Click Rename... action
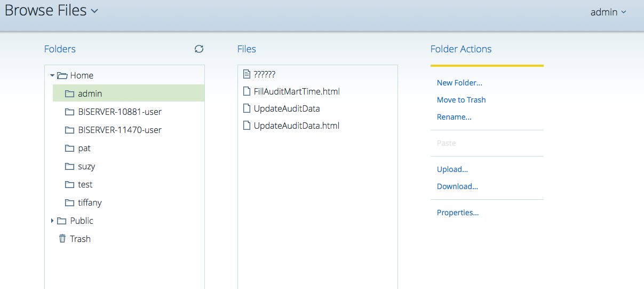The height and width of the screenshot is (289, 644). [454, 117]
